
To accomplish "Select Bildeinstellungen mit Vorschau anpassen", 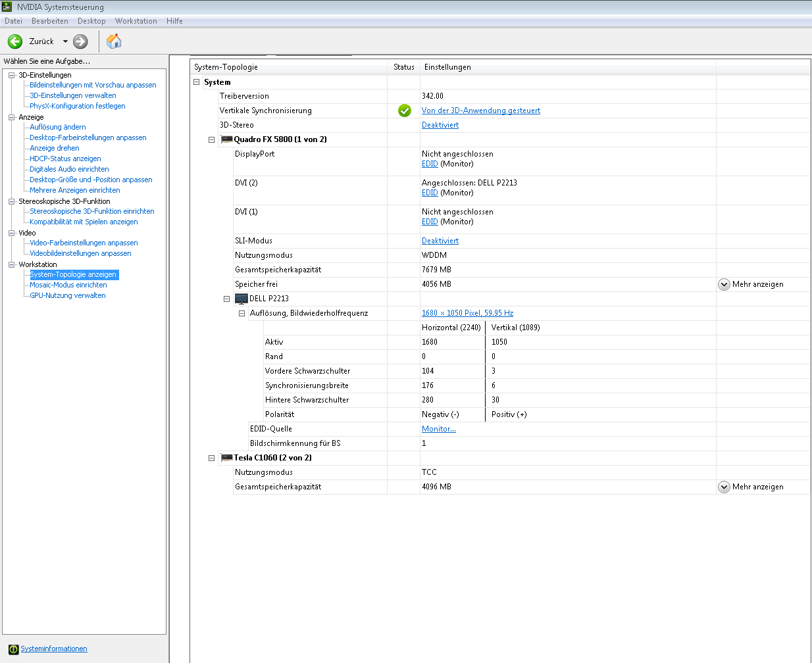I will (93, 85).
